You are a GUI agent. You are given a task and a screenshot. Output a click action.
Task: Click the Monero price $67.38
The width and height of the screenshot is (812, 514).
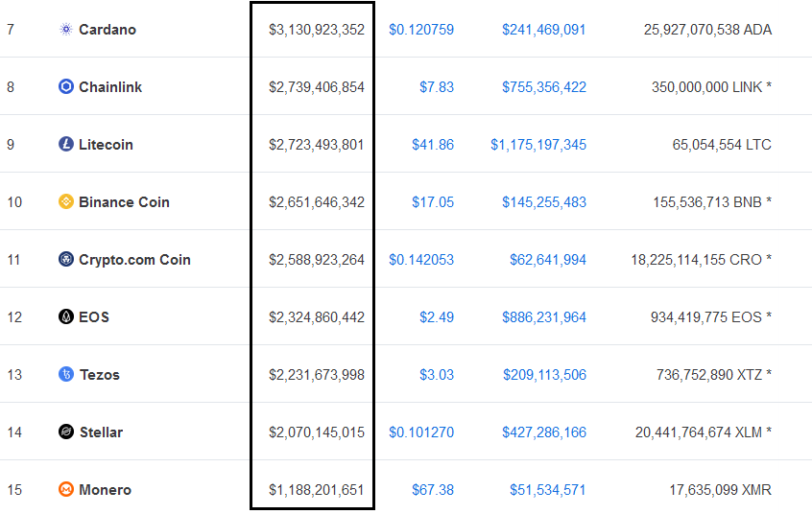[x=433, y=490]
